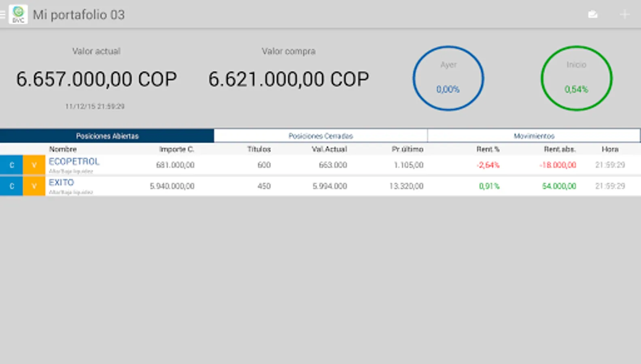
Task: Tap the Inicio 0,54% circle indicator
Action: [577, 78]
